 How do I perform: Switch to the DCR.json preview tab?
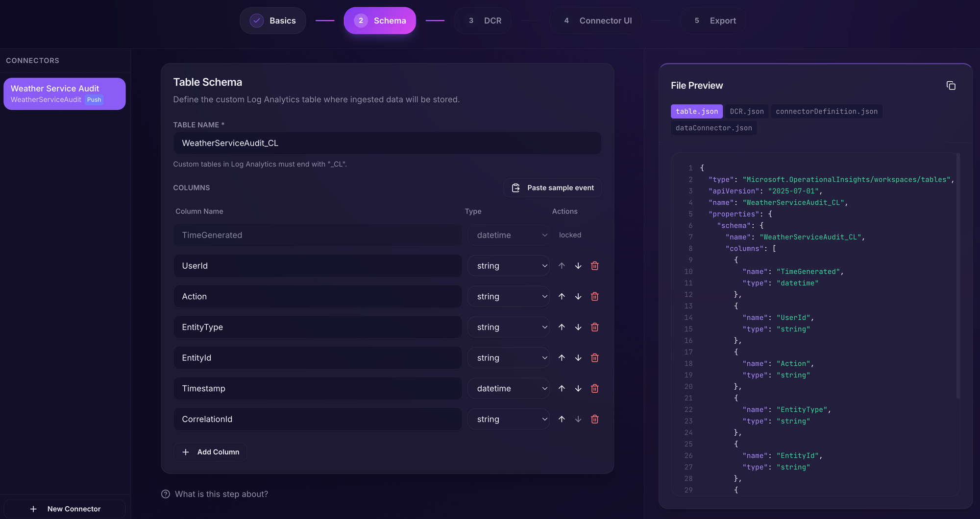[x=746, y=112]
